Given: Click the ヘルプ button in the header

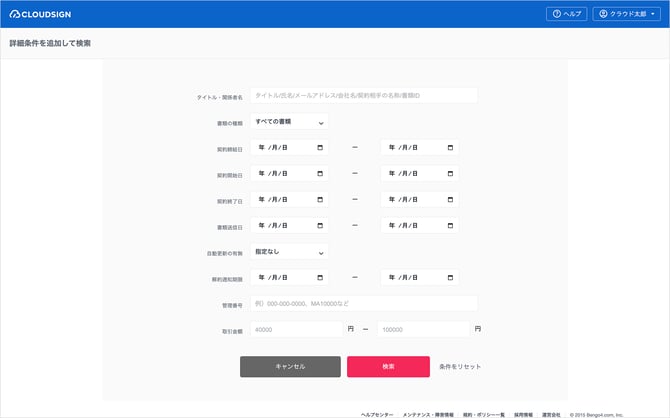Looking at the screenshot, I should [x=566, y=14].
